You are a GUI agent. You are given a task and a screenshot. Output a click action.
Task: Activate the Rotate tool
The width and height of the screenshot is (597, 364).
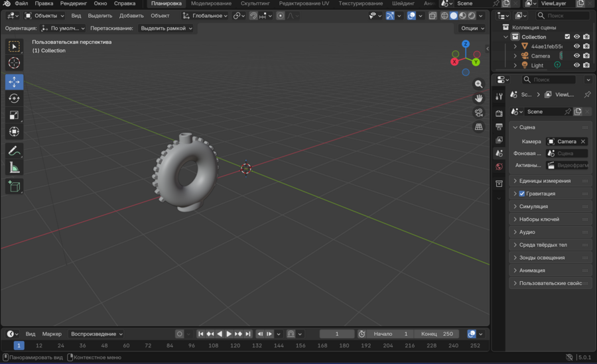14,99
